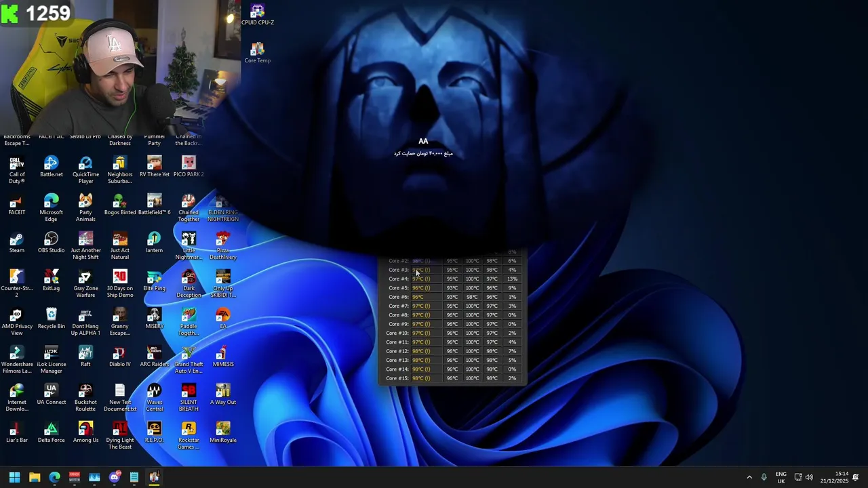Select the Pizza Deathlivery icon
This screenshot has width=868, height=488.
click(223, 246)
